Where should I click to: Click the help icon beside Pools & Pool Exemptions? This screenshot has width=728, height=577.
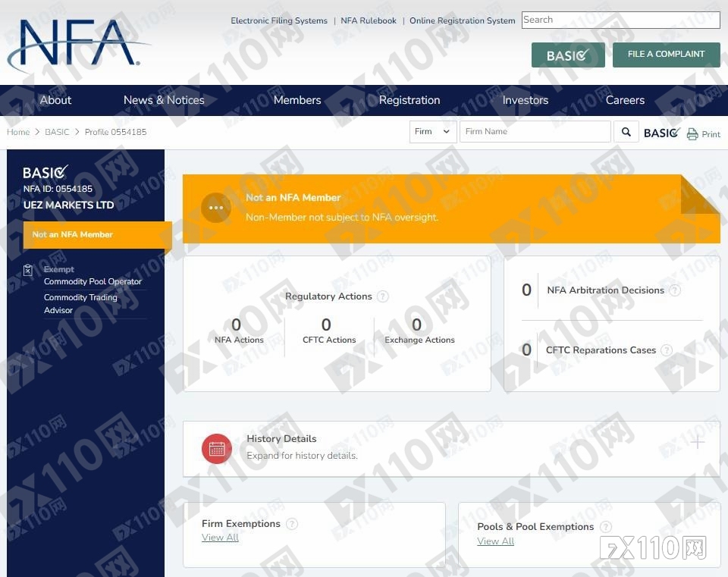[605, 527]
